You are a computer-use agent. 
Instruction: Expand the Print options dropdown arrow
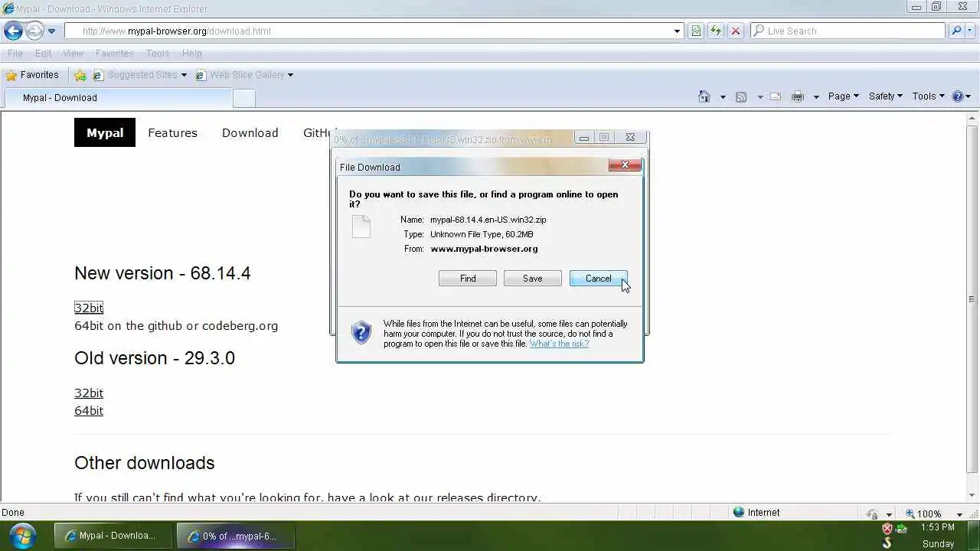click(x=816, y=97)
